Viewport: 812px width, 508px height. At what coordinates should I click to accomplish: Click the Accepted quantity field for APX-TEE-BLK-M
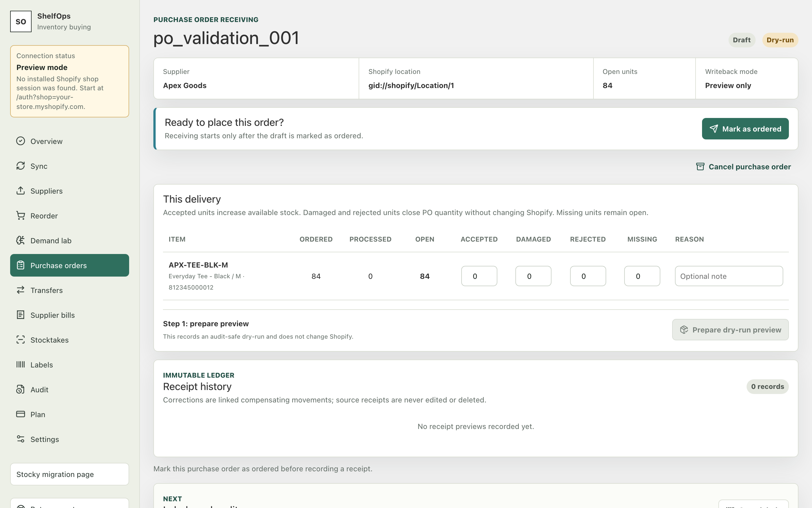[479, 276]
